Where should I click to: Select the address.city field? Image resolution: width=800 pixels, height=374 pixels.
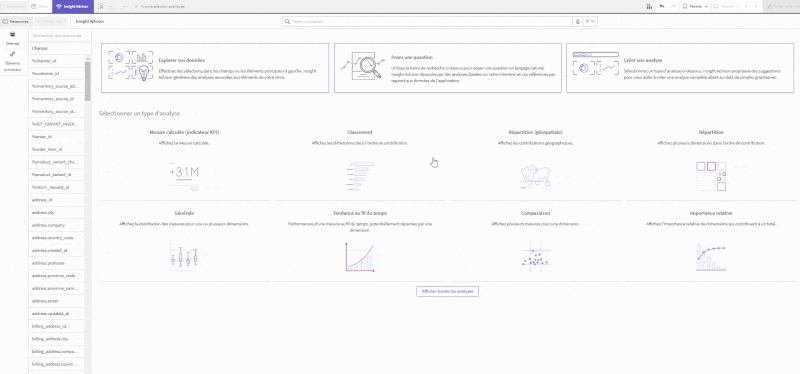coord(56,212)
